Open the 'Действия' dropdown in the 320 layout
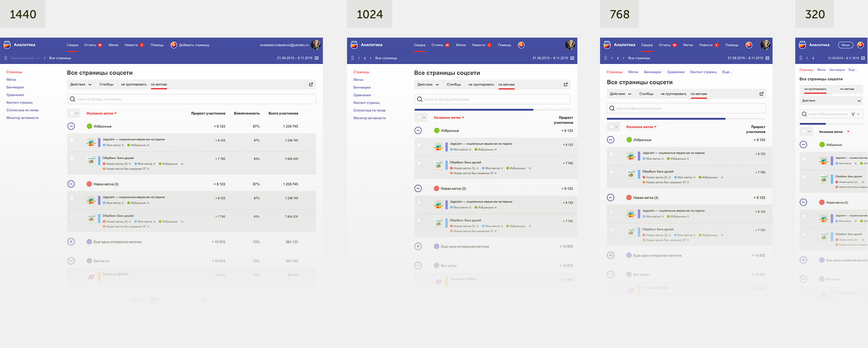868x348 pixels. coord(831,101)
